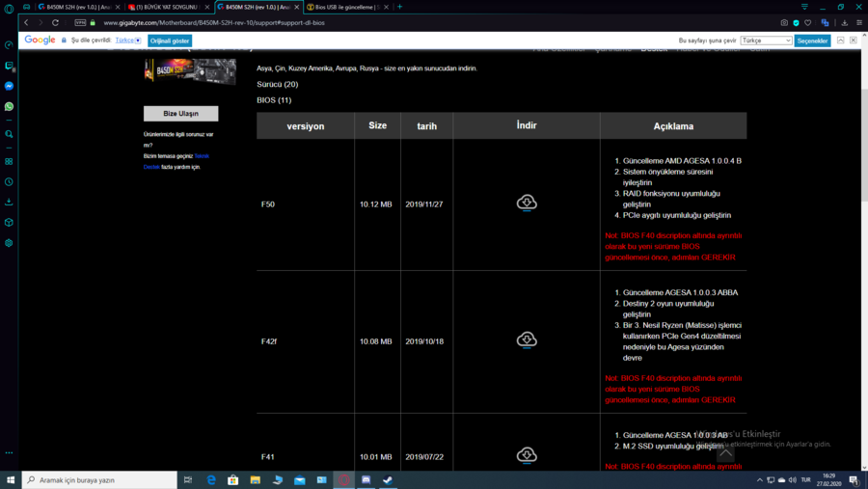Image resolution: width=868 pixels, height=489 pixels.
Task: Open the speed dial grid in sidebar
Action: click(x=9, y=162)
